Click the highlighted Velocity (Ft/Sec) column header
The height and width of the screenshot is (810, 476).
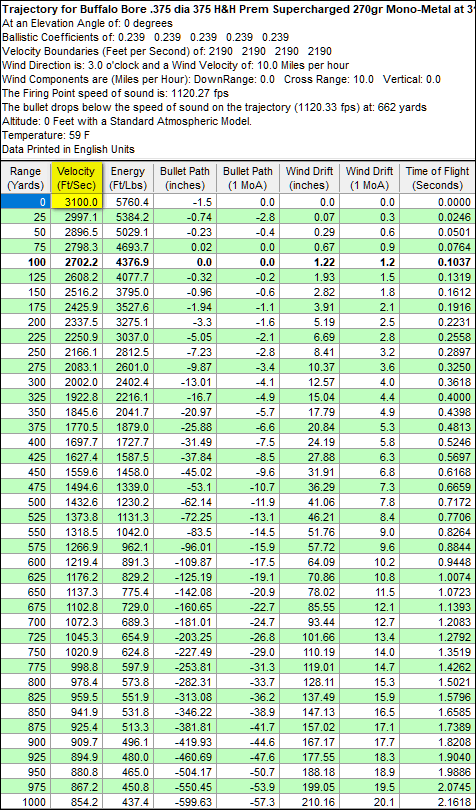tap(78, 177)
